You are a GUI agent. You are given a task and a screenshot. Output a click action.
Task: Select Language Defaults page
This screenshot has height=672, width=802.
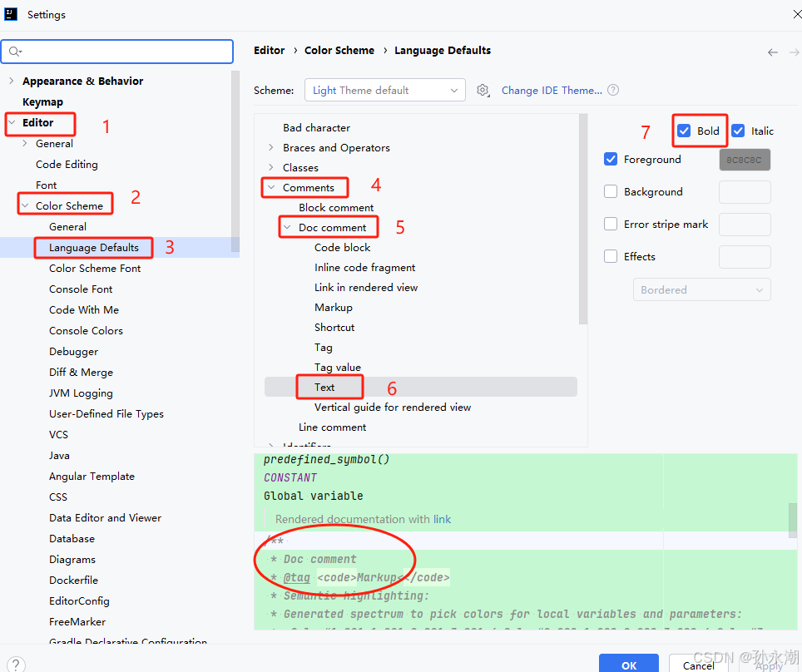tap(94, 248)
